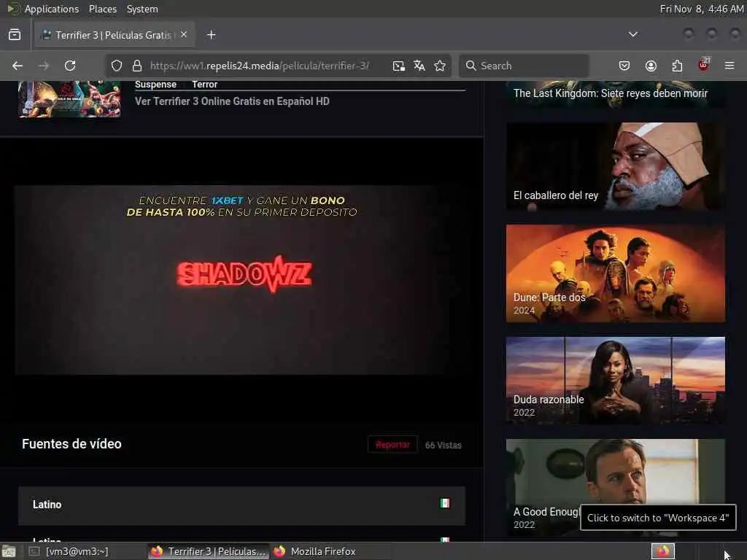Open the tracking protection shield icon

click(x=117, y=66)
